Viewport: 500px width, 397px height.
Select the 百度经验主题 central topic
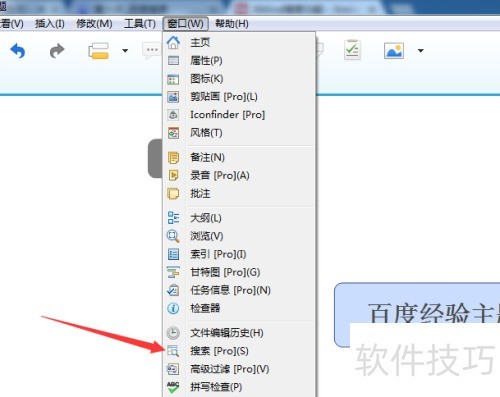pos(417,315)
